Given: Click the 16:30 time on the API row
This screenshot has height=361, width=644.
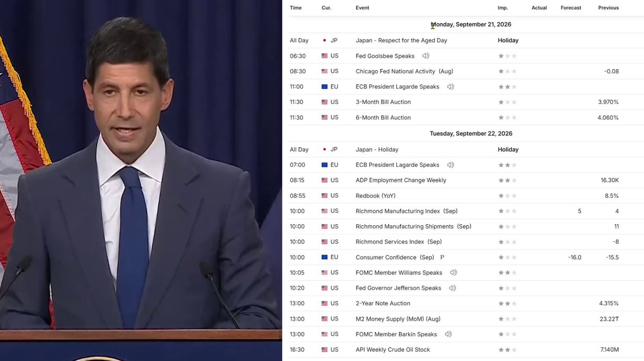Looking at the screenshot, I should pyautogui.click(x=297, y=350).
